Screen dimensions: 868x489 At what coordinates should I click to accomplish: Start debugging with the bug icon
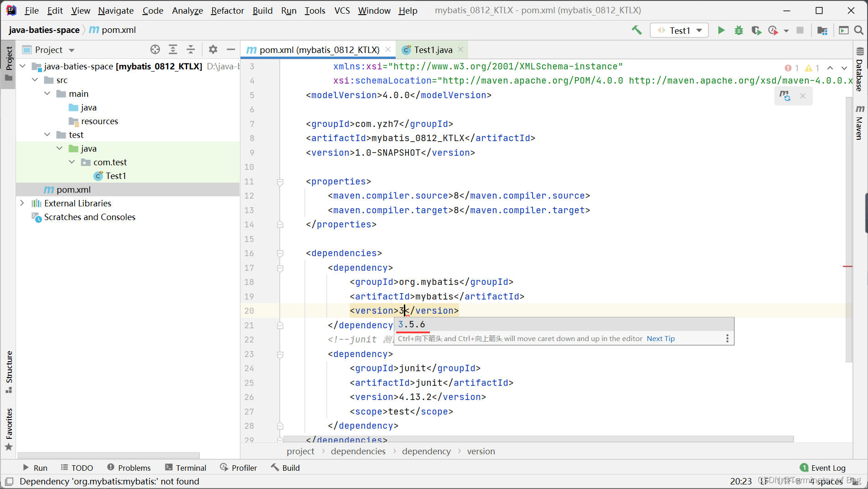click(x=738, y=30)
